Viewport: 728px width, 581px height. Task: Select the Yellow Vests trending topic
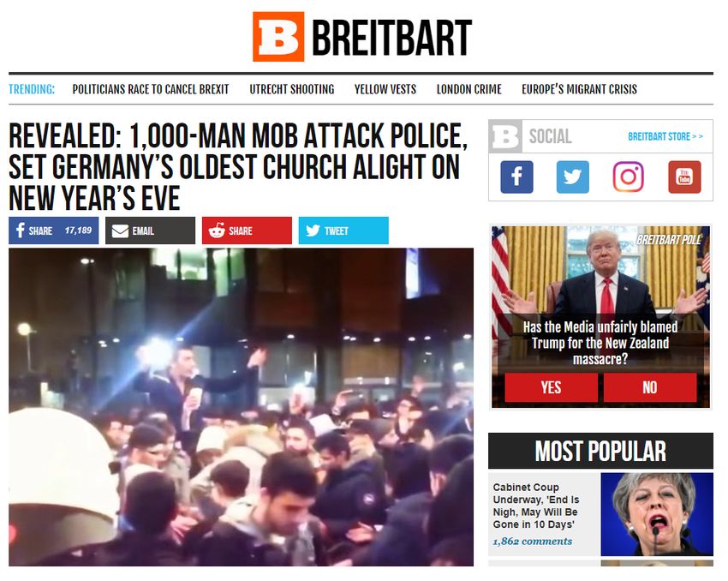pos(385,89)
